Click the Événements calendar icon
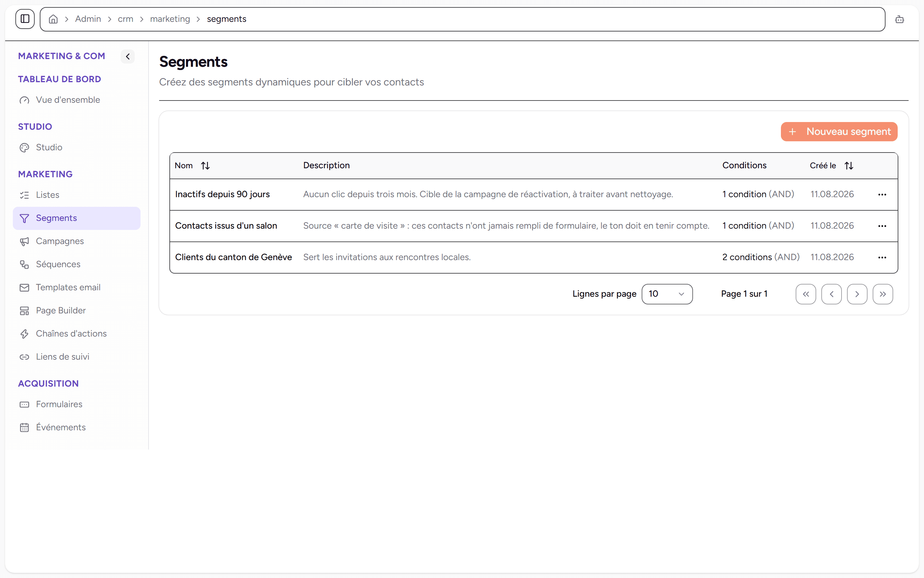 (x=24, y=427)
